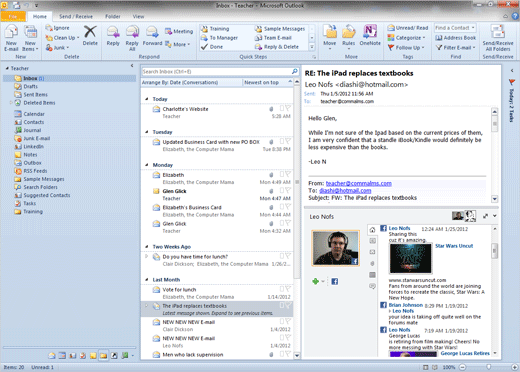Click the Search Inbox field
520x372 pixels.
217,71
